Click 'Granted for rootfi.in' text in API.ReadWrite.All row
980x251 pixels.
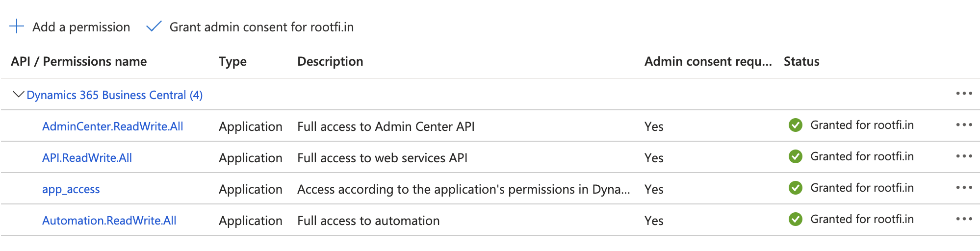click(862, 156)
